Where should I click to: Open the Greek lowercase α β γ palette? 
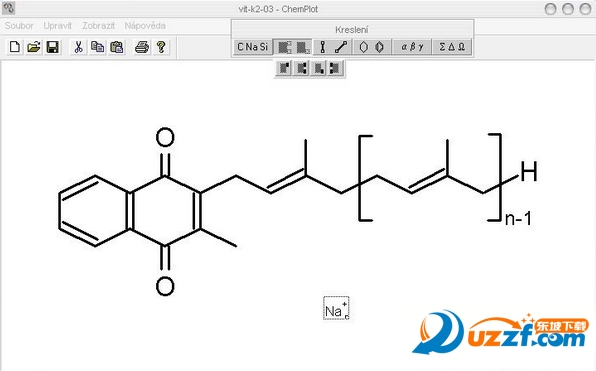click(x=412, y=47)
